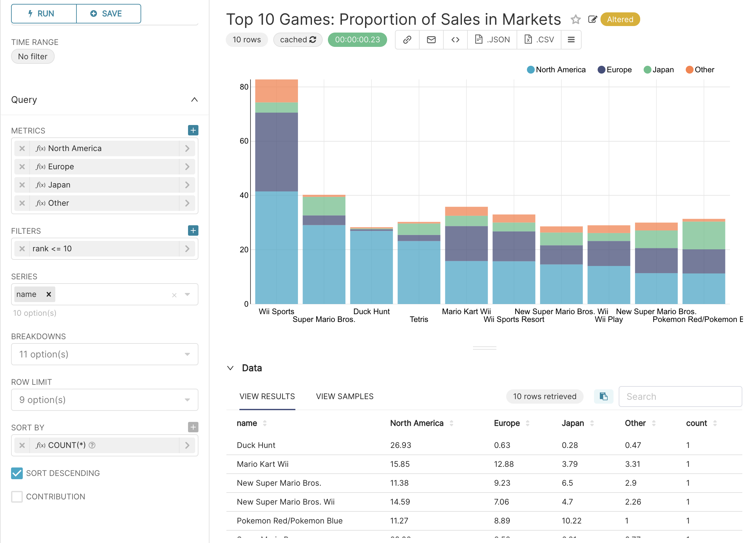Run the query with the RUN button
Image resolution: width=756 pixels, height=543 pixels.
(x=43, y=13)
